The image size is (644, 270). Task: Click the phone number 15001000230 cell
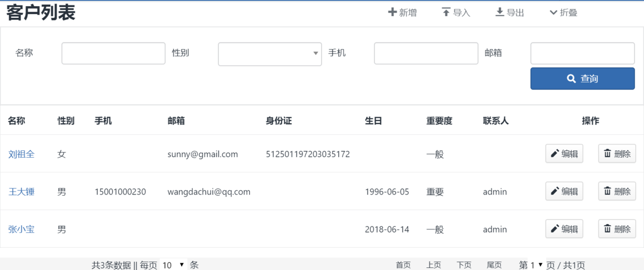(120, 191)
